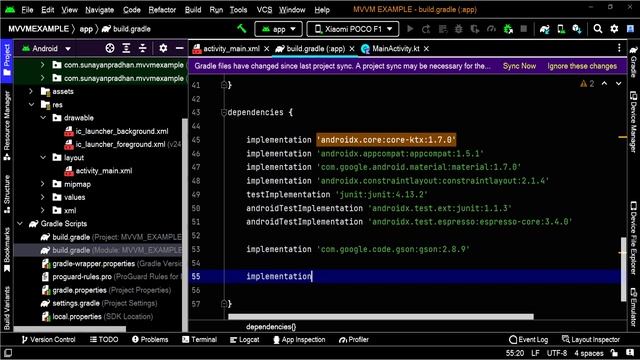Collapse the res folder
Screen dimensions: 640x360
tap(31, 104)
